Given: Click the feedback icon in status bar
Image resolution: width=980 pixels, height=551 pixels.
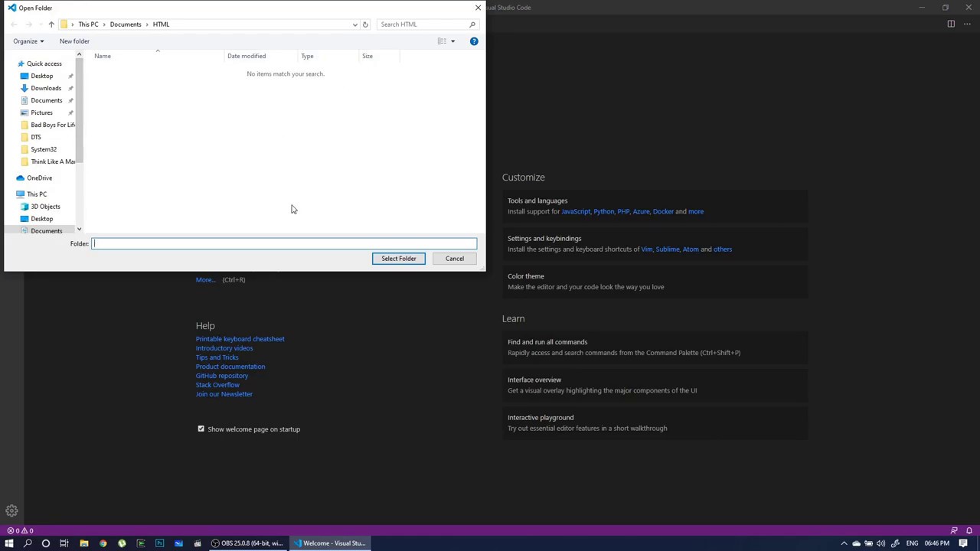Looking at the screenshot, I should 954,530.
